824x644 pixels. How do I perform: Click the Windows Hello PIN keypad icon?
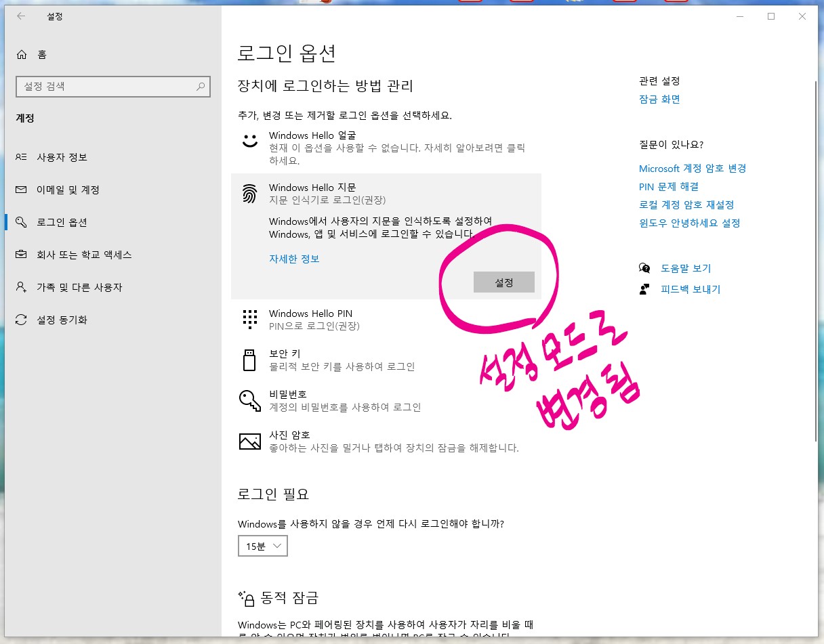tap(250, 319)
